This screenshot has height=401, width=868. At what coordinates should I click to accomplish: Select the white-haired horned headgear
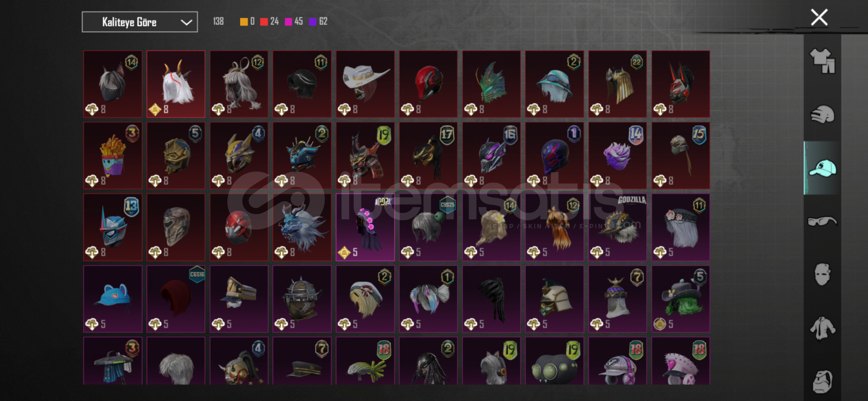pos(176,84)
